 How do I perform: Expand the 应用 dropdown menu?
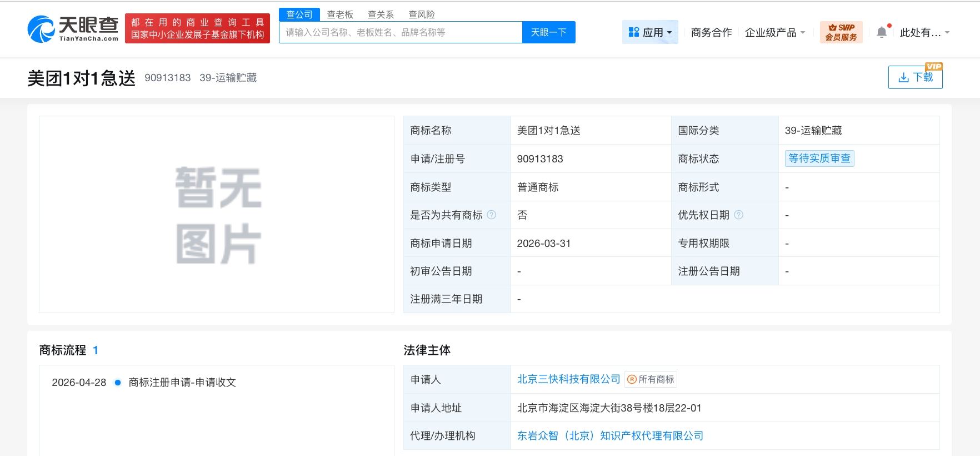point(650,32)
